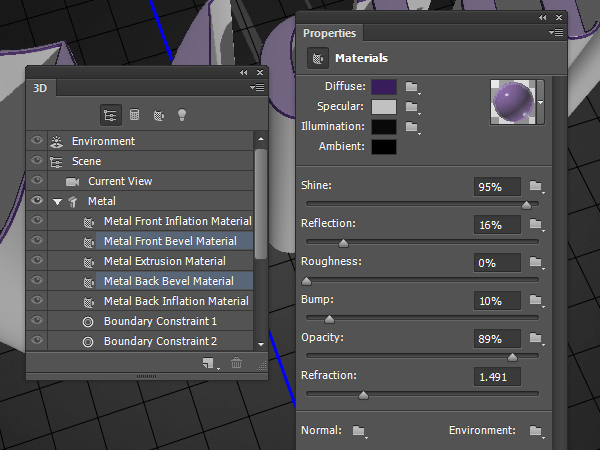This screenshot has width=600, height=450.
Task: Open the Diffuse texture folder icon
Action: pos(411,87)
